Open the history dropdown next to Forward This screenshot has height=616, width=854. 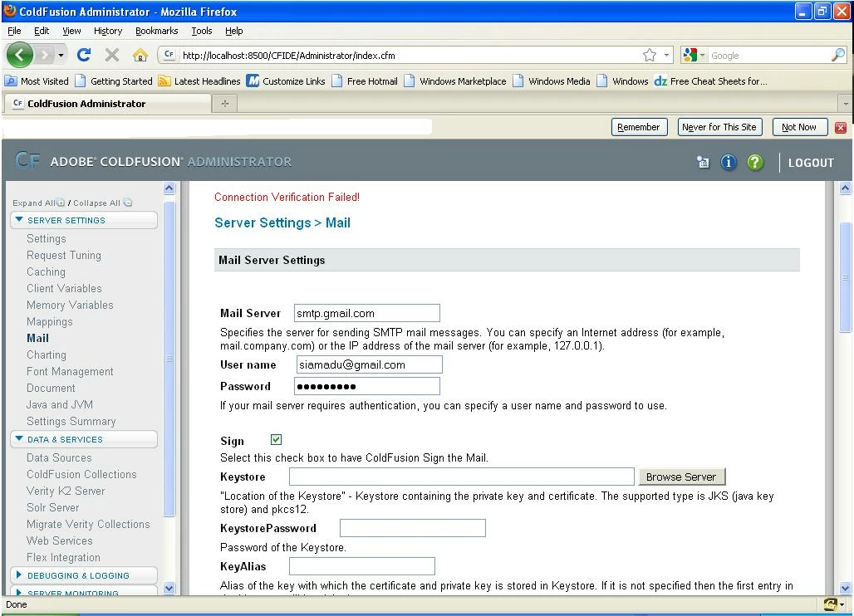[x=61, y=55]
